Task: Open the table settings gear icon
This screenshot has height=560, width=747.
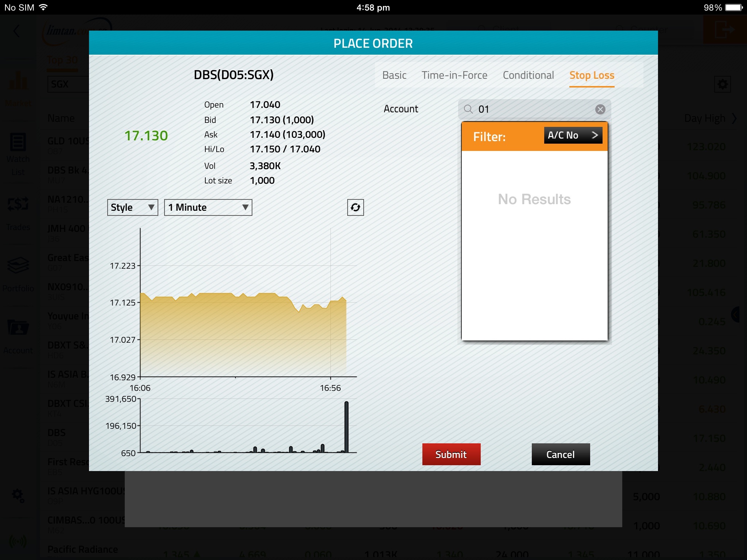Action: [x=722, y=84]
